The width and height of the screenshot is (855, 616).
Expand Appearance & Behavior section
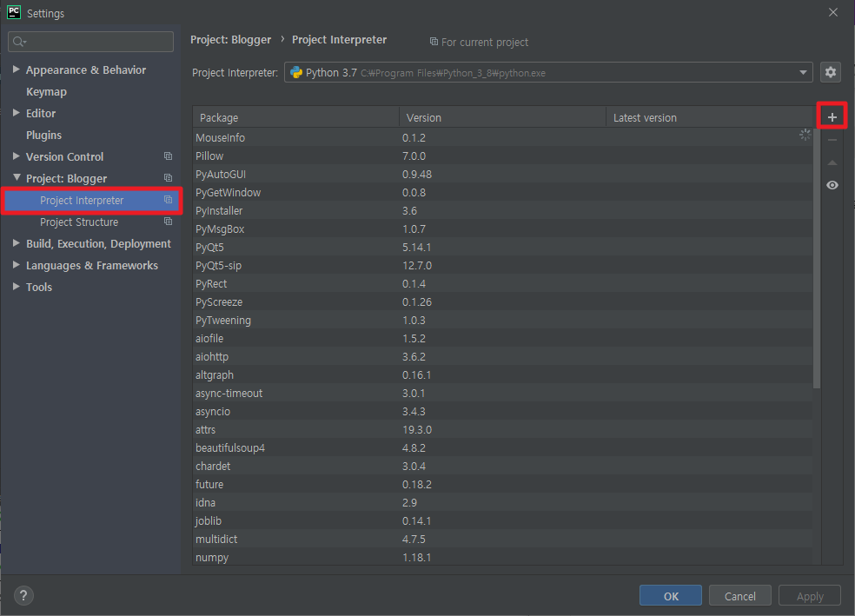pos(17,70)
